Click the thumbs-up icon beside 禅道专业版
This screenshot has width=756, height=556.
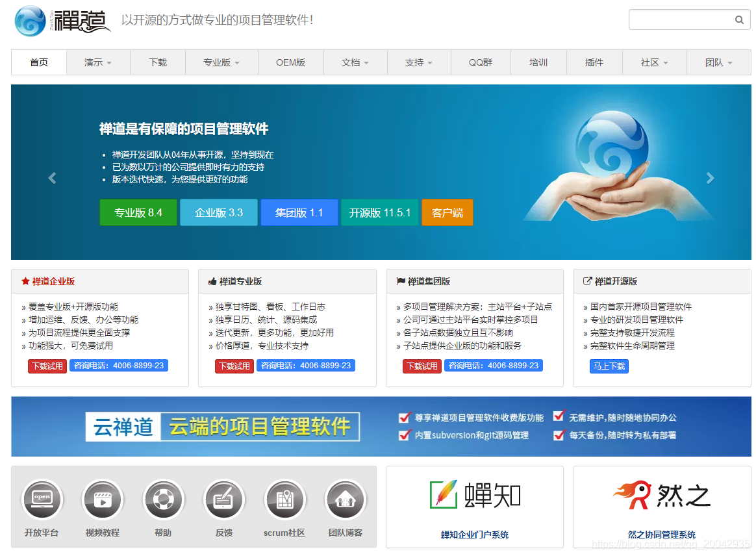click(x=212, y=281)
